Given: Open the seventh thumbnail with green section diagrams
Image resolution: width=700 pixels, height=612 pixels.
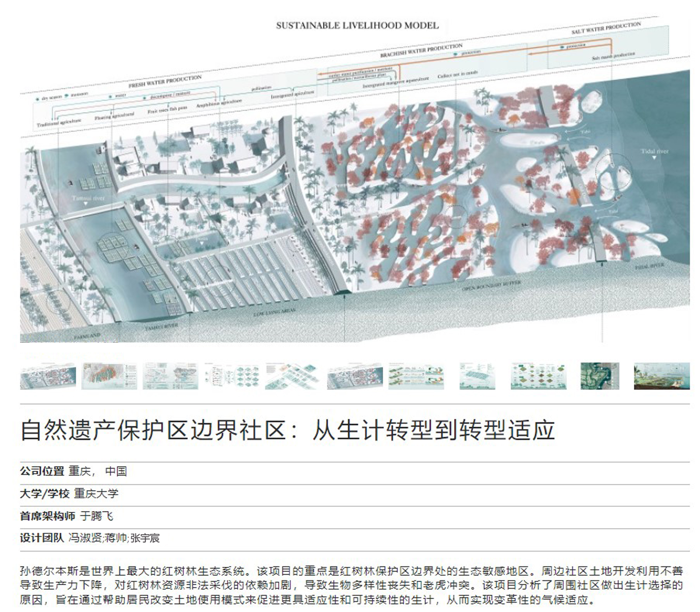Looking at the screenshot, I should tap(416, 376).
